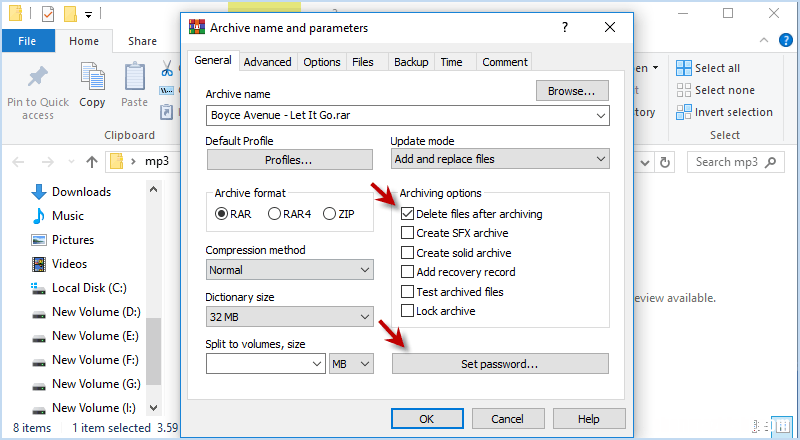Image resolution: width=800 pixels, height=440 pixels.
Task: Click the Copy icon in Clipboard group
Action: 92,76
